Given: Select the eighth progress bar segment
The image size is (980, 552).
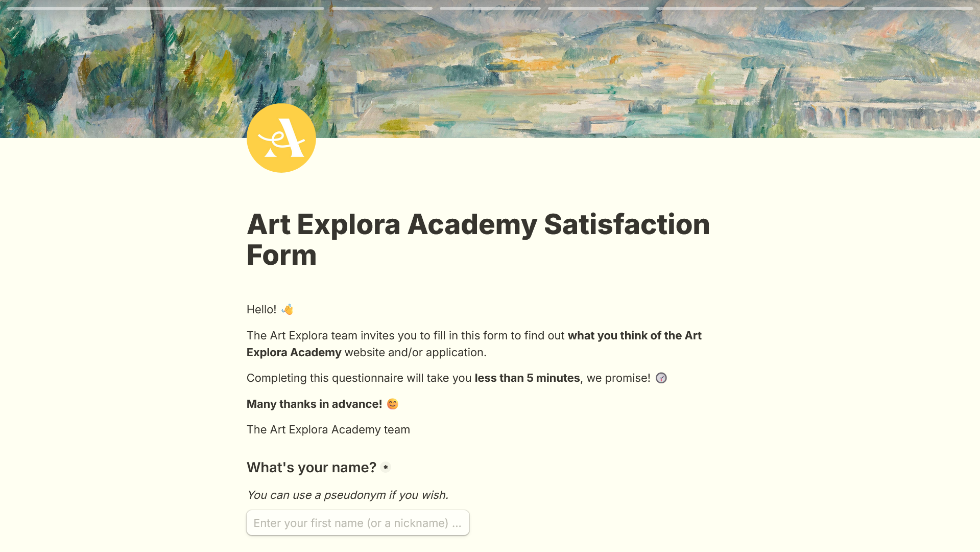Looking at the screenshot, I should (815, 8).
